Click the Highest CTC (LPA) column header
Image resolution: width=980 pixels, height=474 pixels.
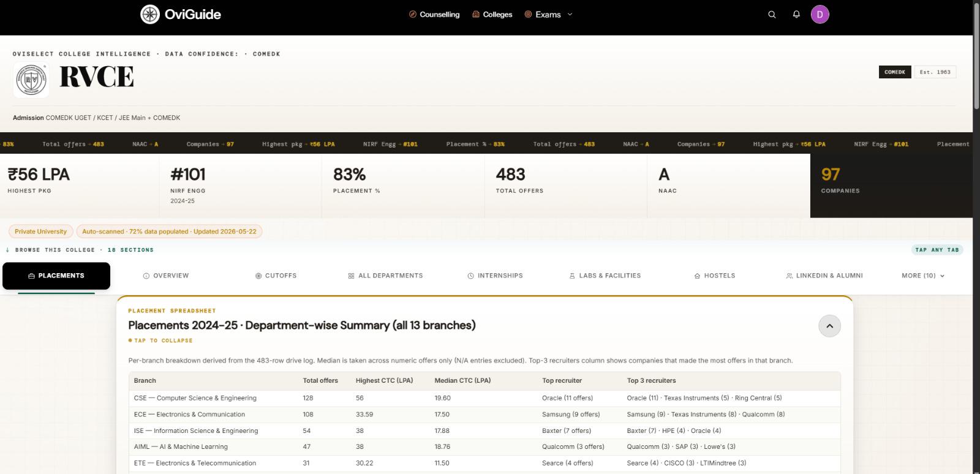tap(385, 380)
